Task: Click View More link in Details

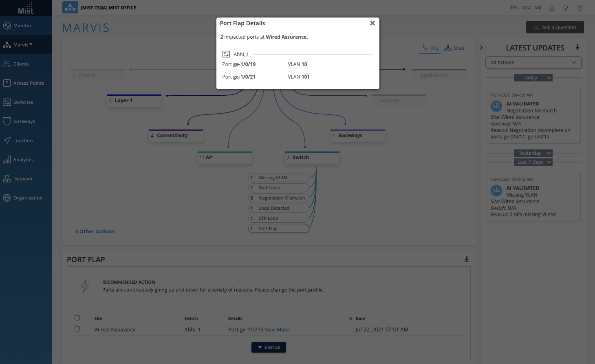Action: point(277,330)
